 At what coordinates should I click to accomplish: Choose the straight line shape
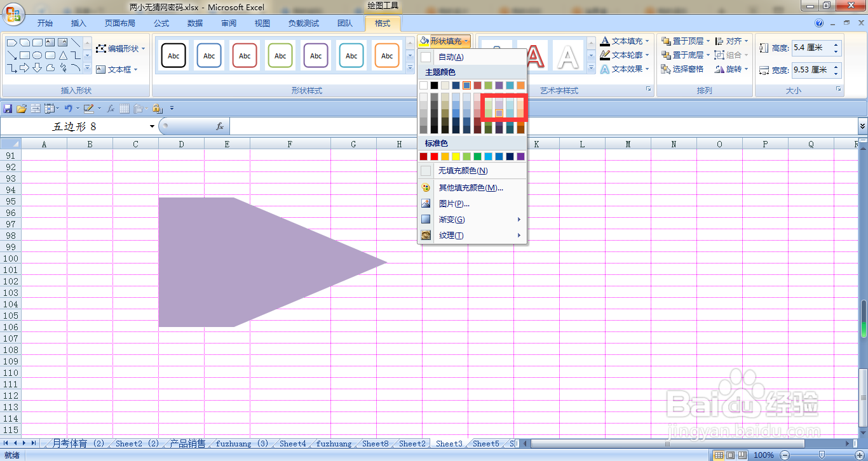tap(76, 43)
